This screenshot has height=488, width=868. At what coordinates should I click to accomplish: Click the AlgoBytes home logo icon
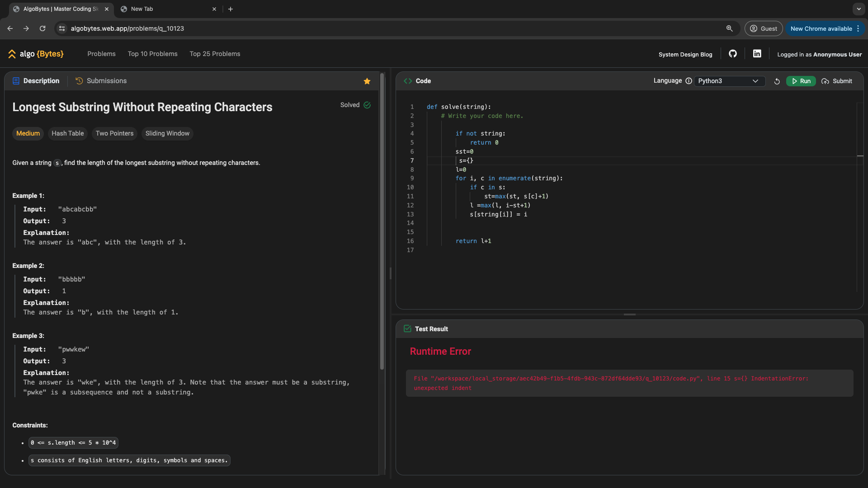tap(12, 54)
